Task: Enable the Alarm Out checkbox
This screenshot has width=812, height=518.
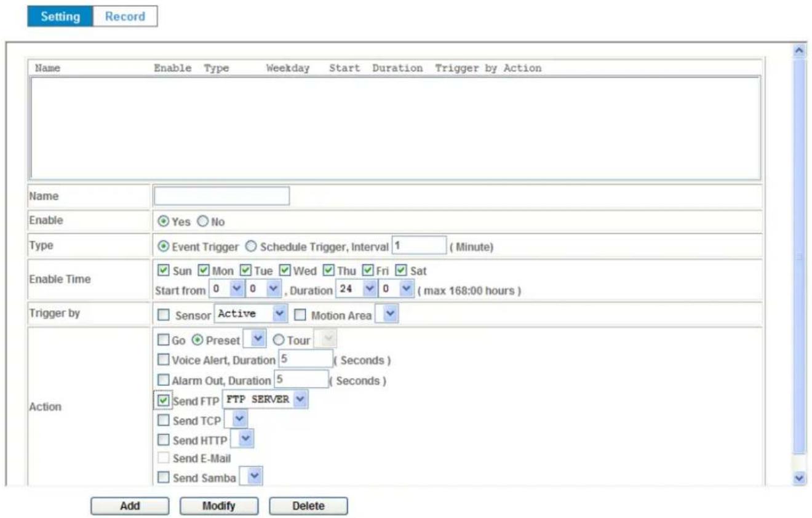Action: click(164, 381)
